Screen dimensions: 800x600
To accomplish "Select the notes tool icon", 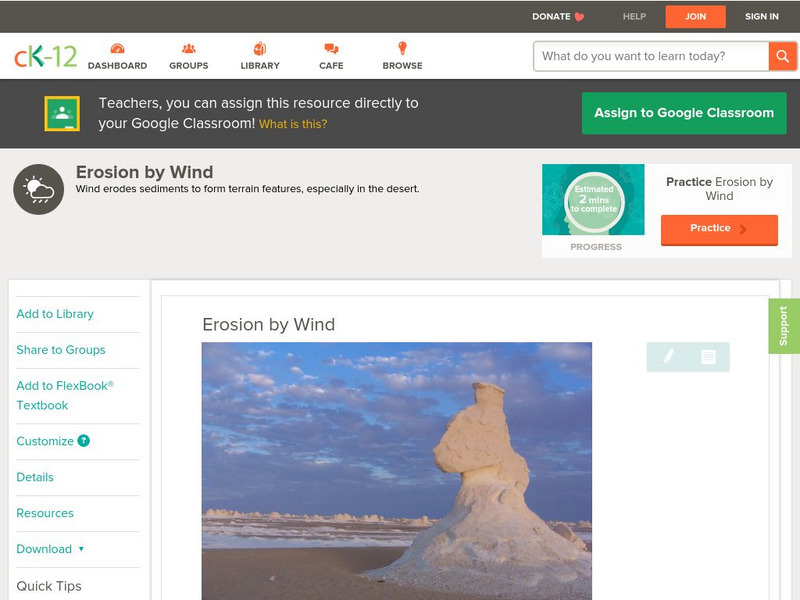I will [x=708, y=357].
